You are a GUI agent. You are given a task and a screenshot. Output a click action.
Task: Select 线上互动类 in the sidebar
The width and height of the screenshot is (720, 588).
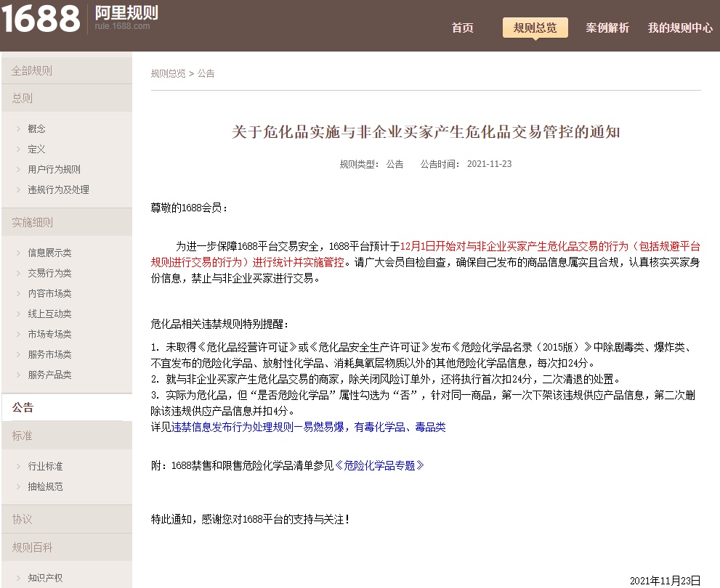pos(49,314)
